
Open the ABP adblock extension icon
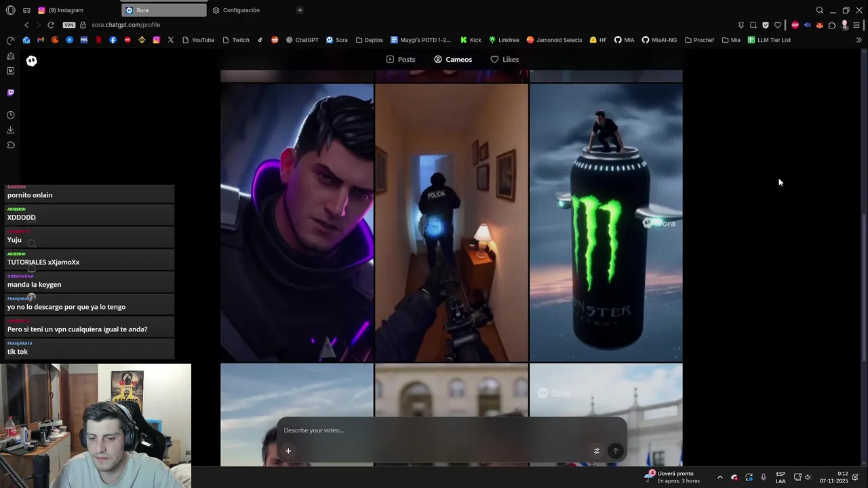pos(795,25)
